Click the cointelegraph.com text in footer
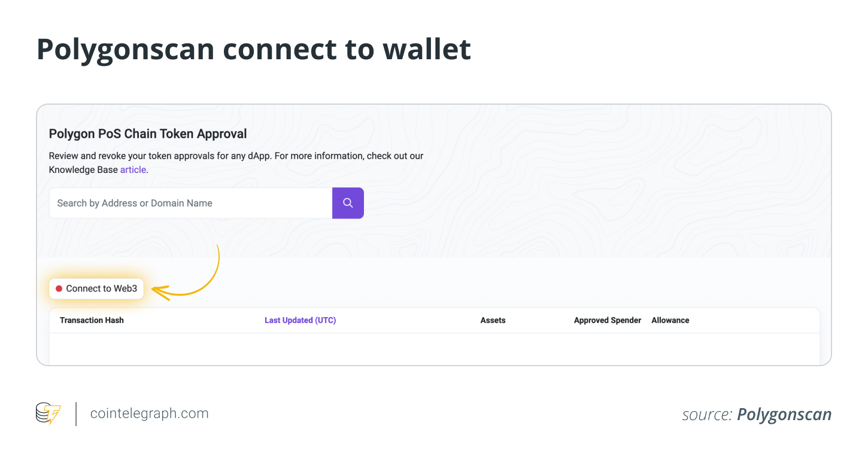The height and width of the screenshot is (462, 868). click(x=149, y=414)
